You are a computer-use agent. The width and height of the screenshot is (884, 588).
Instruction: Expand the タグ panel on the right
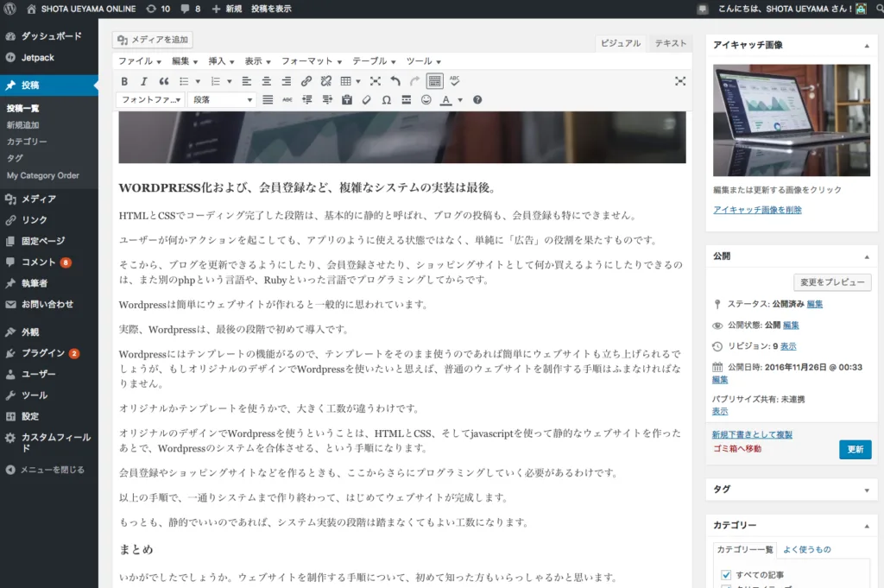click(867, 490)
